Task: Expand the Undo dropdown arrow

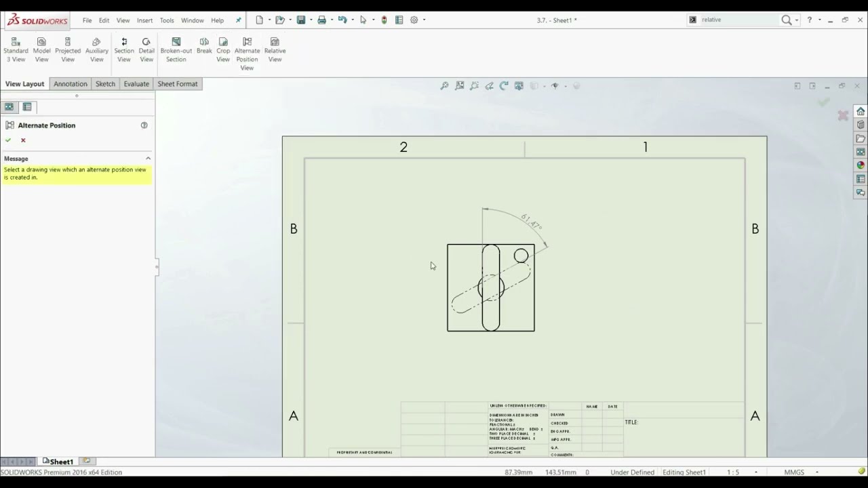Action: (353, 20)
